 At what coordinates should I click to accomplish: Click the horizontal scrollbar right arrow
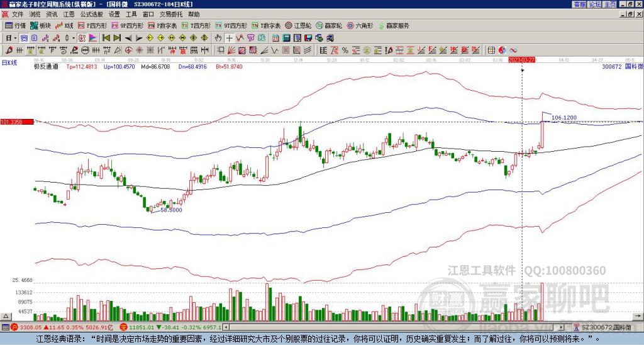pyautogui.click(x=562, y=327)
